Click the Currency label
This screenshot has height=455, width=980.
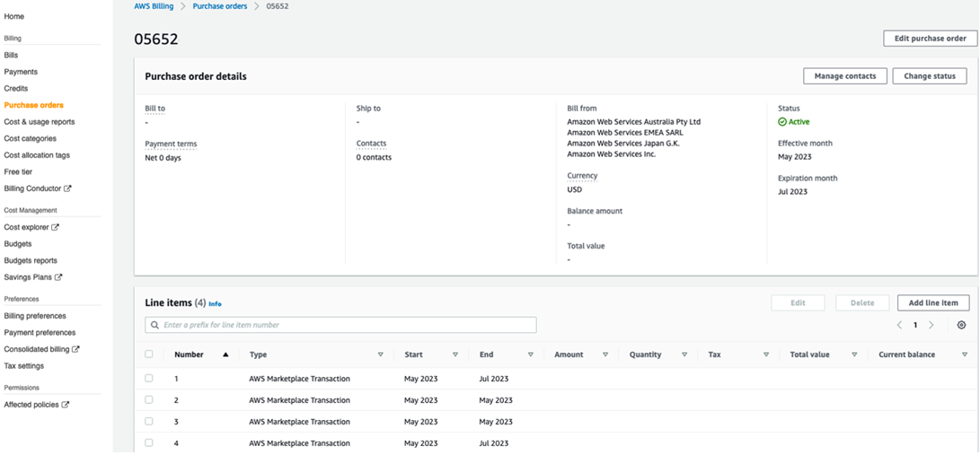(582, 176)
